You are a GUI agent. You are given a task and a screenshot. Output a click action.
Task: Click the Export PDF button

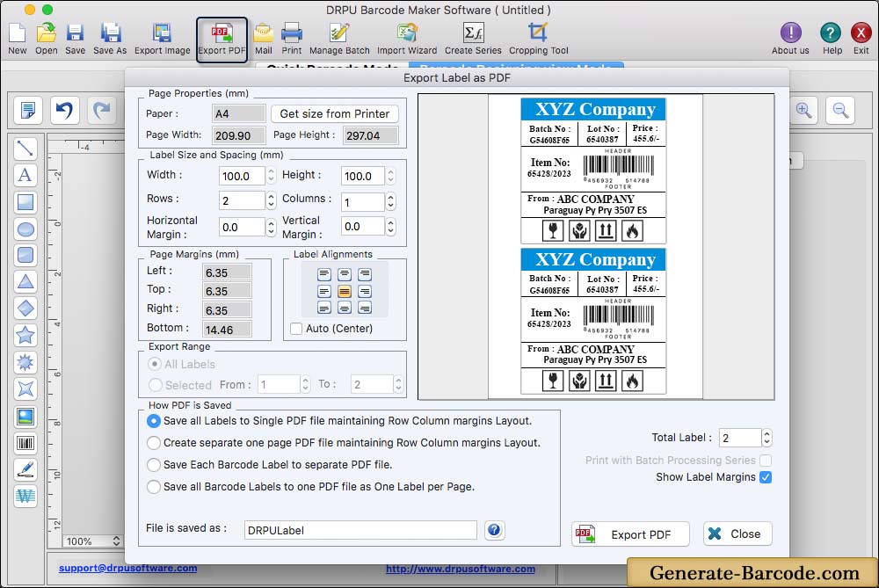(630, 534)
